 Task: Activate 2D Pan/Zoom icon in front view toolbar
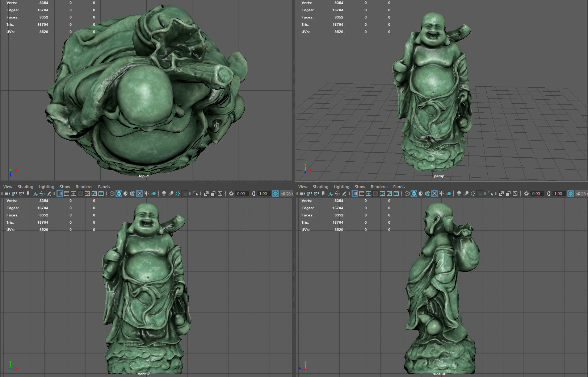[42, 194]
